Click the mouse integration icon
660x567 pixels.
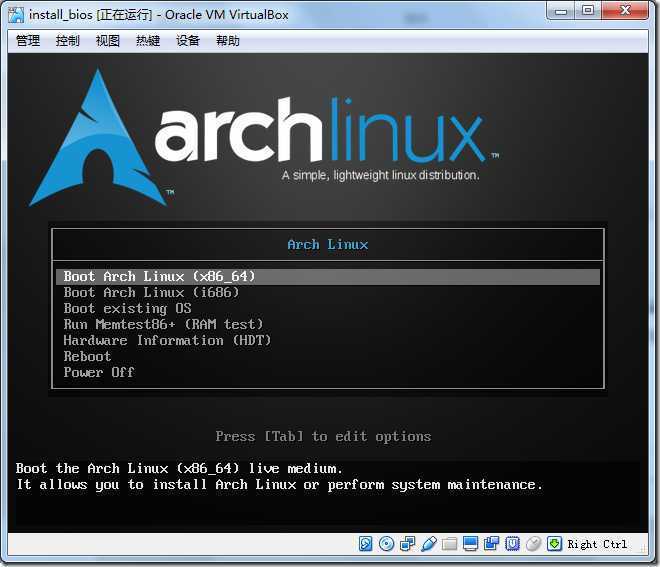click(533, 544)
